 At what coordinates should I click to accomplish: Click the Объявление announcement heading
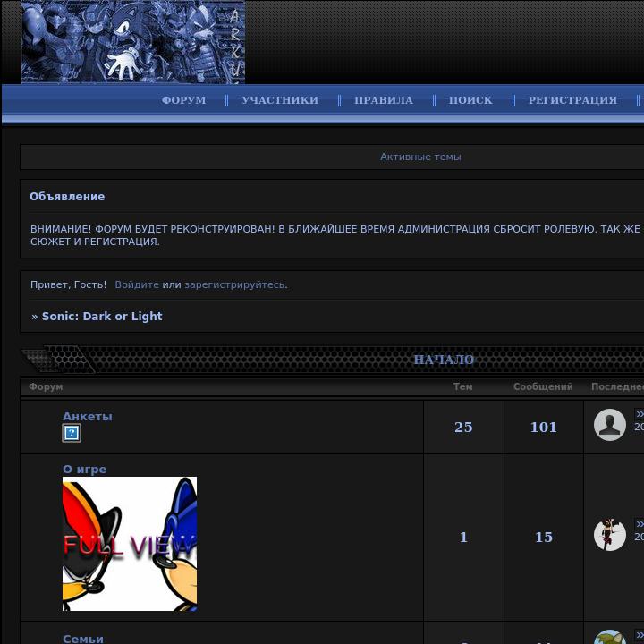tap(67, 196)
